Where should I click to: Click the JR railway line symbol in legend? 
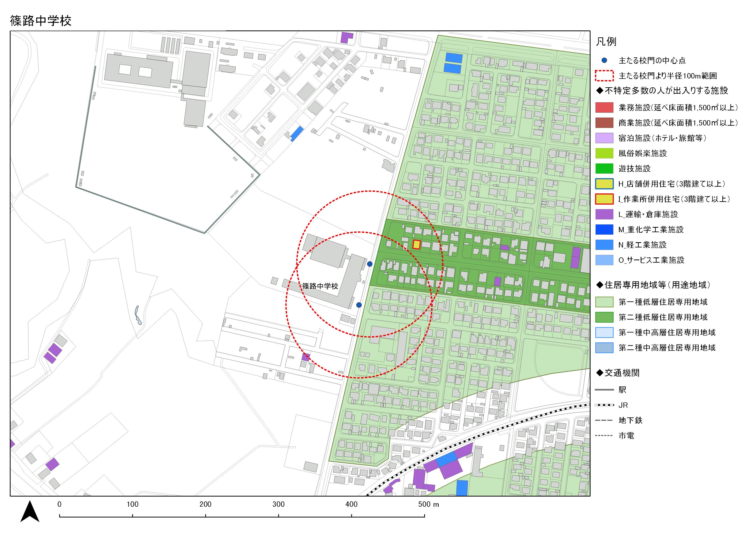tap(604, 405)
